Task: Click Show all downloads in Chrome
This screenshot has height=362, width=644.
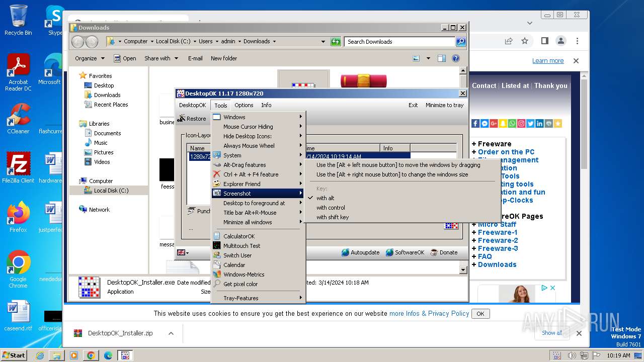Action: 552,333
